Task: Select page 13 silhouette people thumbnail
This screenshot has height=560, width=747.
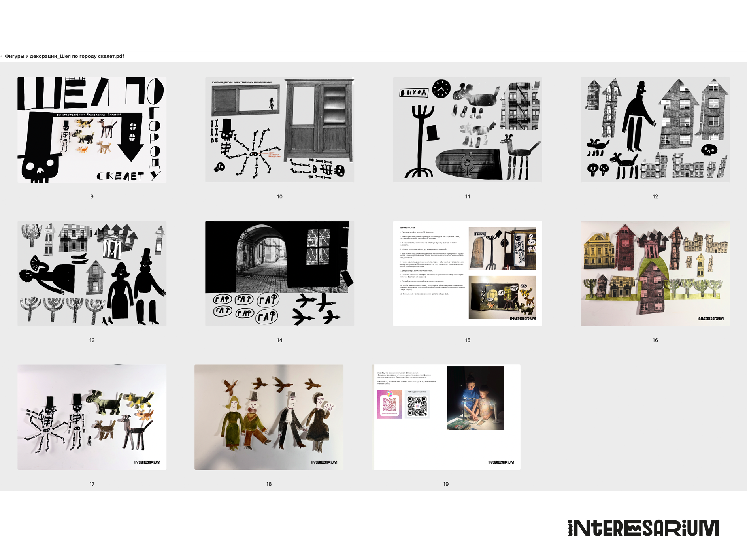Action: pos(92,273)
